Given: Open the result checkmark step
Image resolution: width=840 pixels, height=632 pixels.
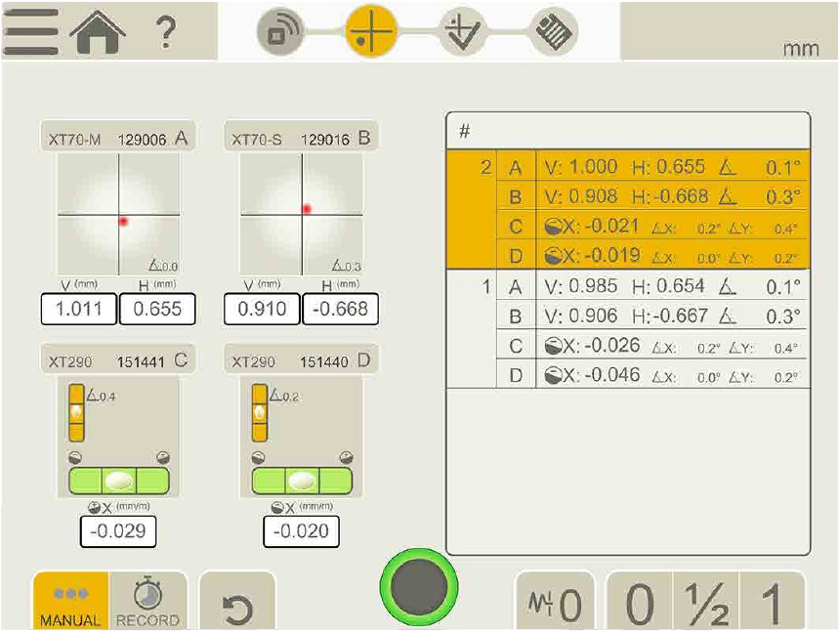Looking at the screenshot, I should 463,34.
